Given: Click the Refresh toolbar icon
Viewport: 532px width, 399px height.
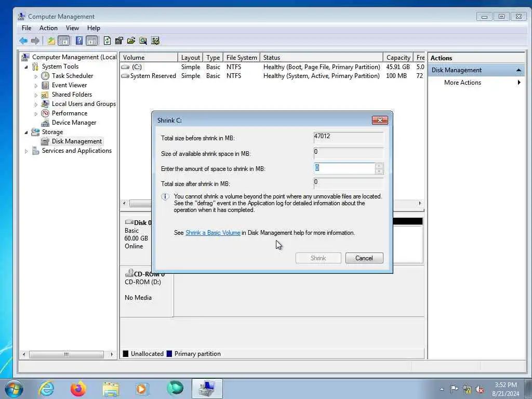Looking at the screenshot, I should click(107, 41).
